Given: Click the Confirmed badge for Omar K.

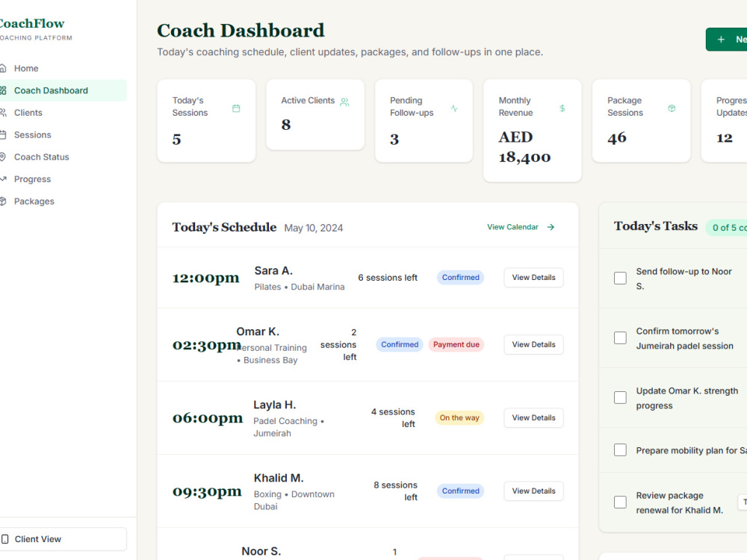Looking at the screenshot, I should pyautogui.click(x=399, y=345).
